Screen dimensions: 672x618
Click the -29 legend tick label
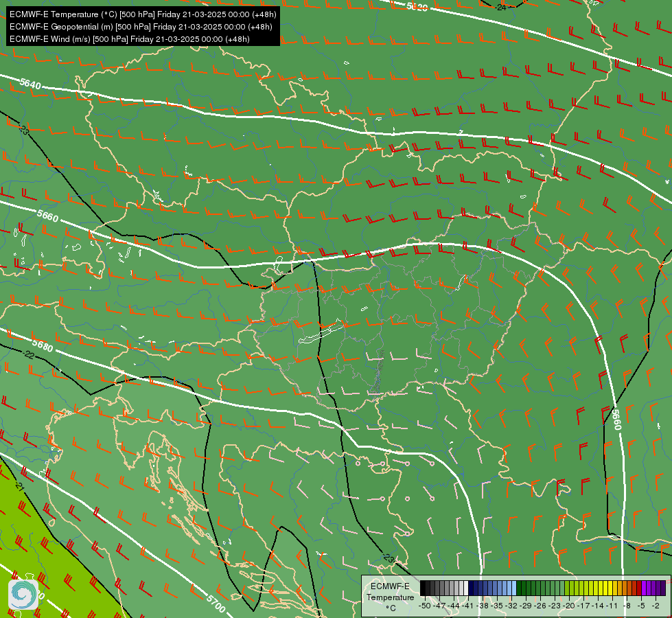526,606
